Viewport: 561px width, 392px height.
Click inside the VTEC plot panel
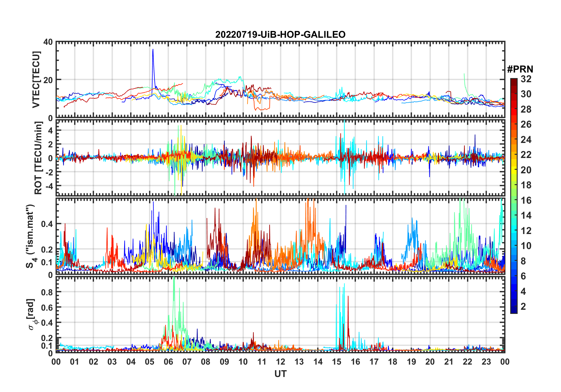point(280,80)
